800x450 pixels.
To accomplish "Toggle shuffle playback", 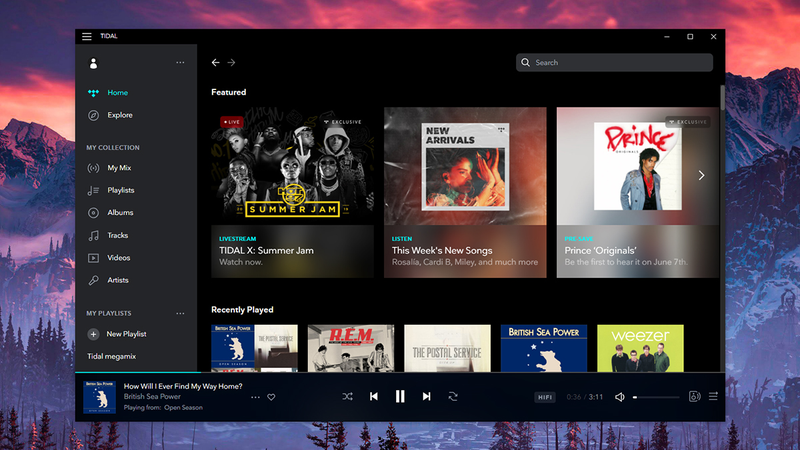I will (x=347, y=396).
